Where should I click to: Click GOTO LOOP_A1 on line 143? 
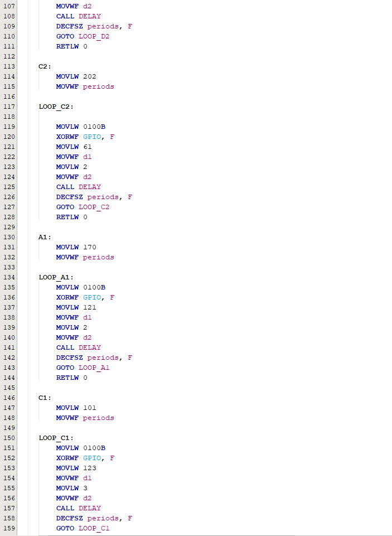[x=83, y=368]
